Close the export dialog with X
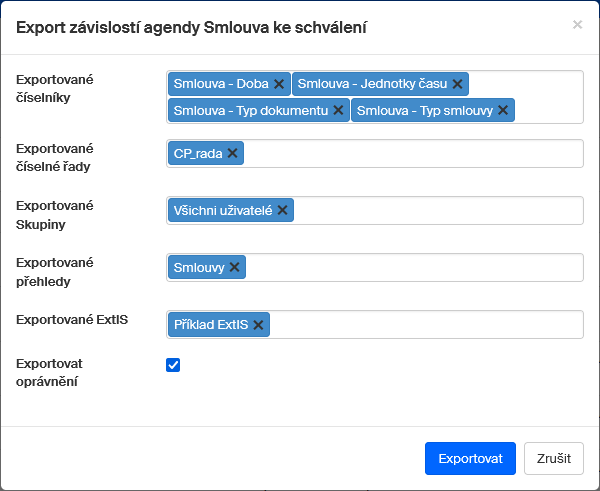Viewport: 600px width, 491px height. pyautogui.click(x=577, y=25)
